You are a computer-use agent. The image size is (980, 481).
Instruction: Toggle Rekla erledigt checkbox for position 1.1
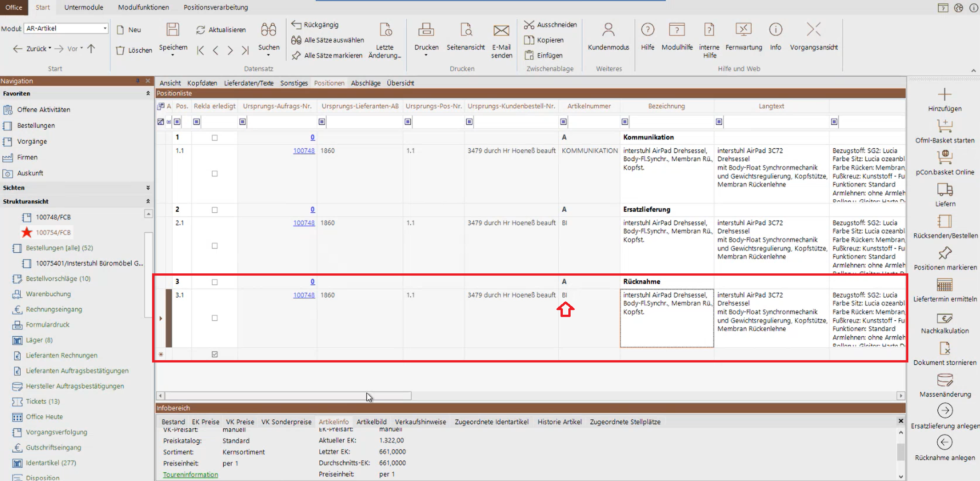point(215,174)
